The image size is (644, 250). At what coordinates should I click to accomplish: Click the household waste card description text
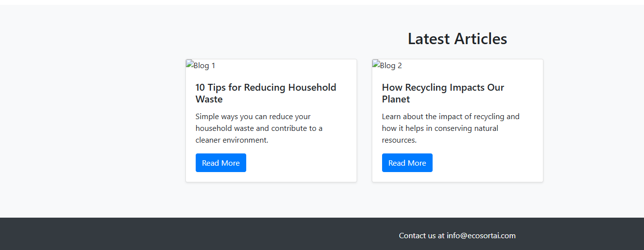coord(259,128)
